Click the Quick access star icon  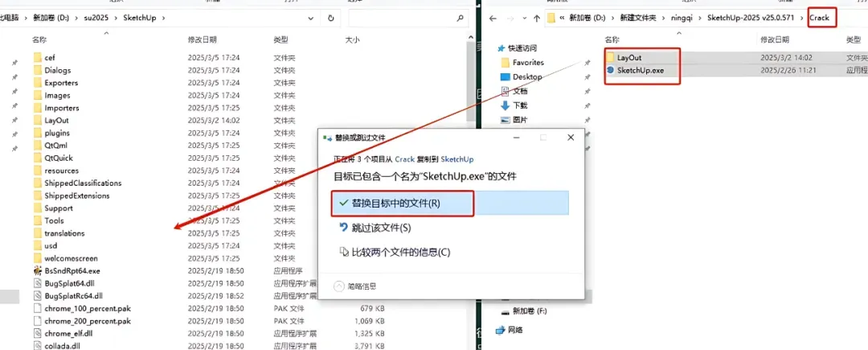tap(502, 49)
